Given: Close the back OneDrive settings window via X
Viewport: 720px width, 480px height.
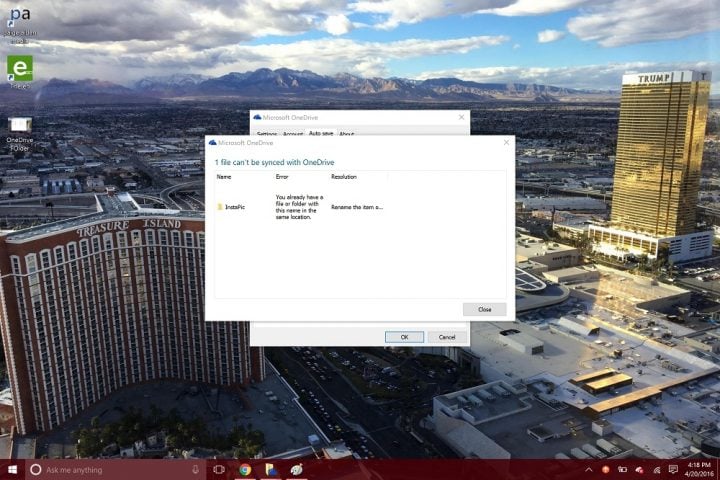Looking at the screenshot, I should point(461,118).
